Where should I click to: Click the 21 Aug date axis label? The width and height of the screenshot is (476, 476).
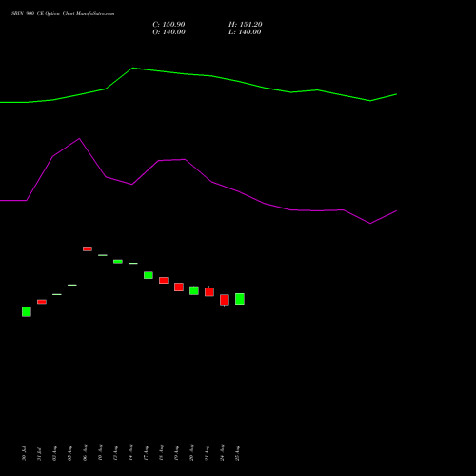[x=207, y=453]
